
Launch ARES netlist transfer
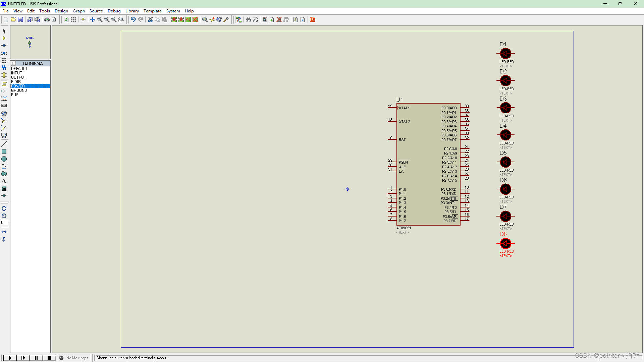[313, 19]
